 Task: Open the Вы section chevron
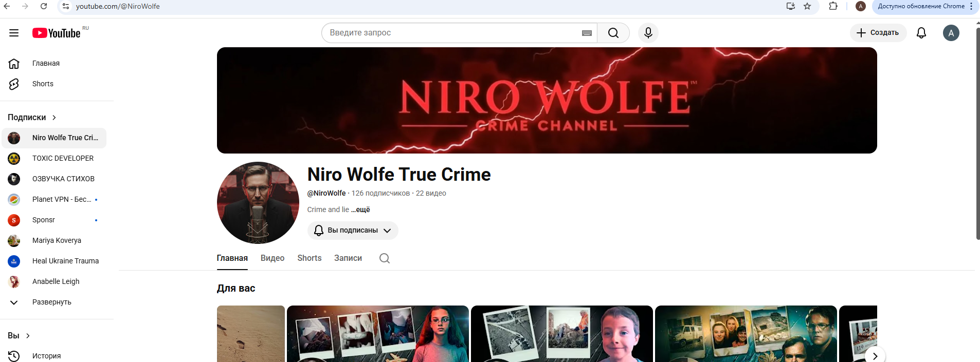tap(28, 336)
